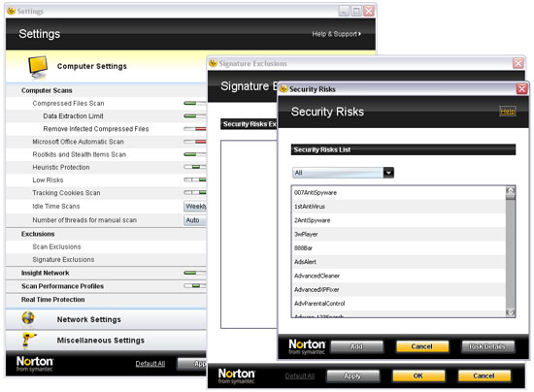Click the Miscellaneous Settings drill icon
This screenshot has width=534, height=392.
click(x=28, y=340)
